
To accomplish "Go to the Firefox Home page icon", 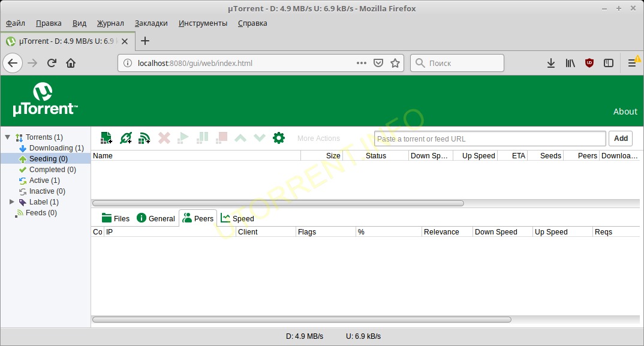I will pos(71,63).
